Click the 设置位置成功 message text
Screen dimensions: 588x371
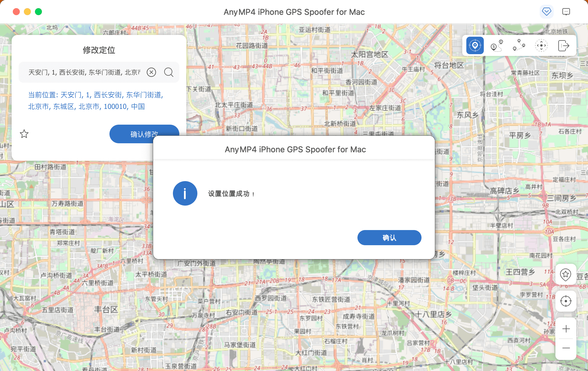coord(231,194)
